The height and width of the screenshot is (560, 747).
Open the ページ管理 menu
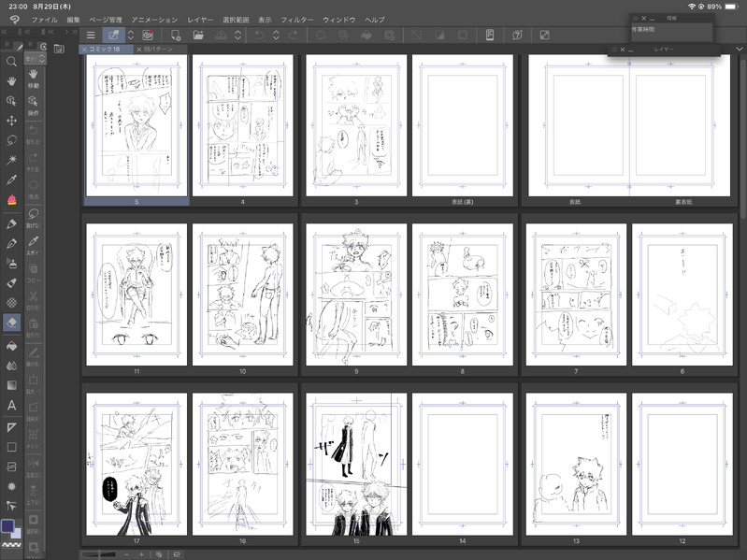[106, 20]
